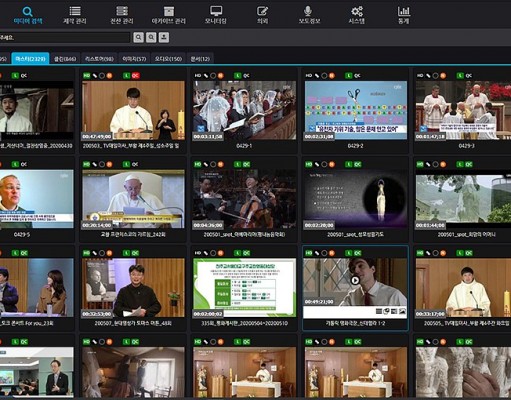Viewport: 511px width, 400px height.
Task: Open the cello orchestra 200501_spot thumbnail
Action: pyautogui.click(x=244, y=199)
